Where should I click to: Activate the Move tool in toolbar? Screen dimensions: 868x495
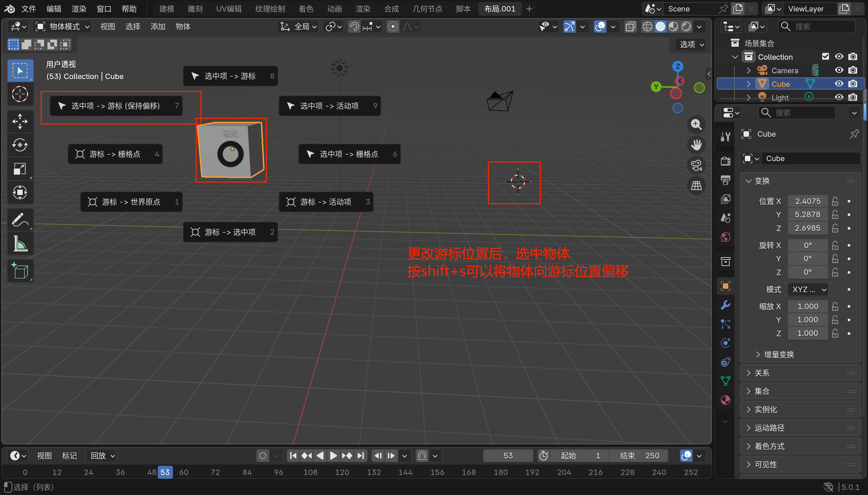(20, 121)
